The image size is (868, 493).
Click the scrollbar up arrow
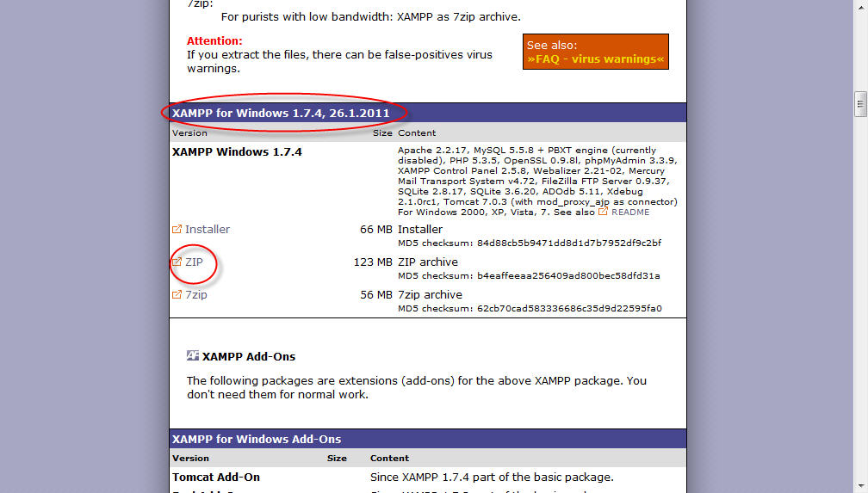tap(860, 7)
